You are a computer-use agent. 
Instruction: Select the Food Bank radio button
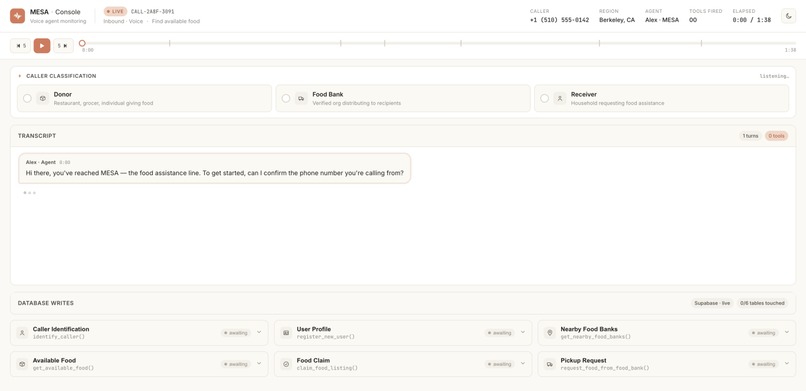coord(286,98)
